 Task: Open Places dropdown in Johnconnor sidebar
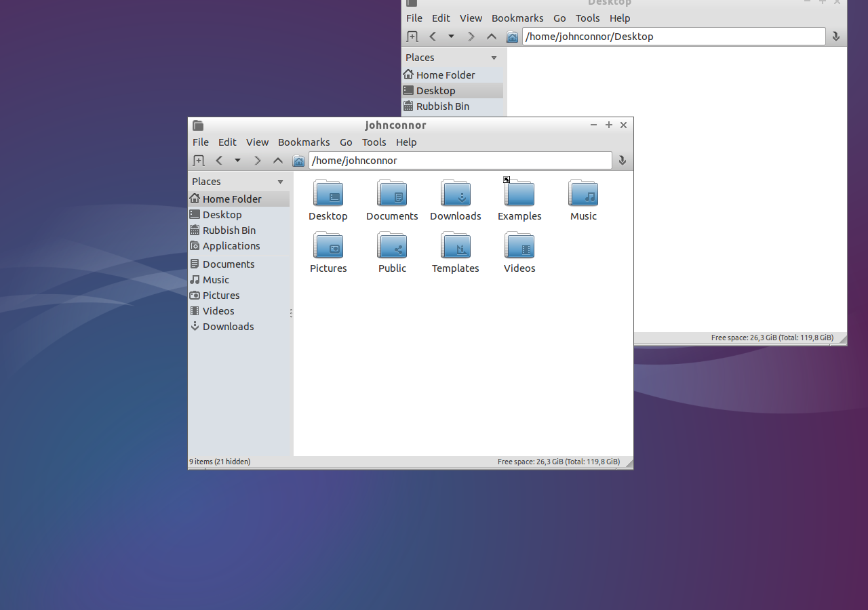pos(280,182)
